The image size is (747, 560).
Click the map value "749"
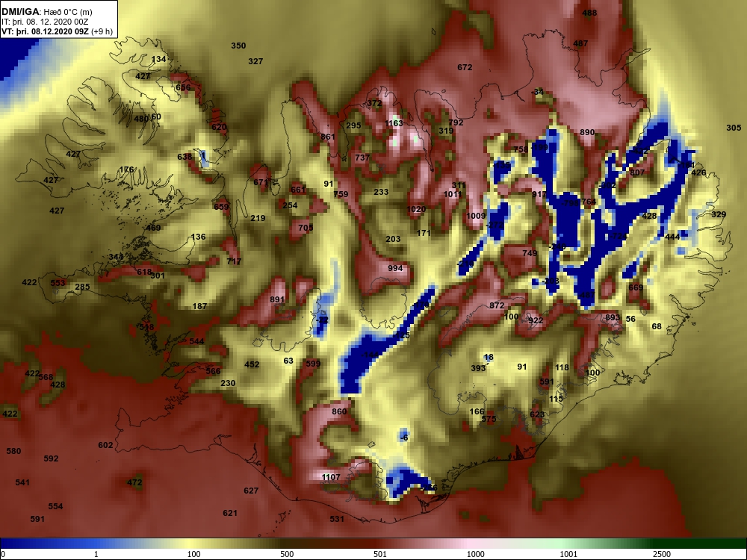[x=530, y=253]
